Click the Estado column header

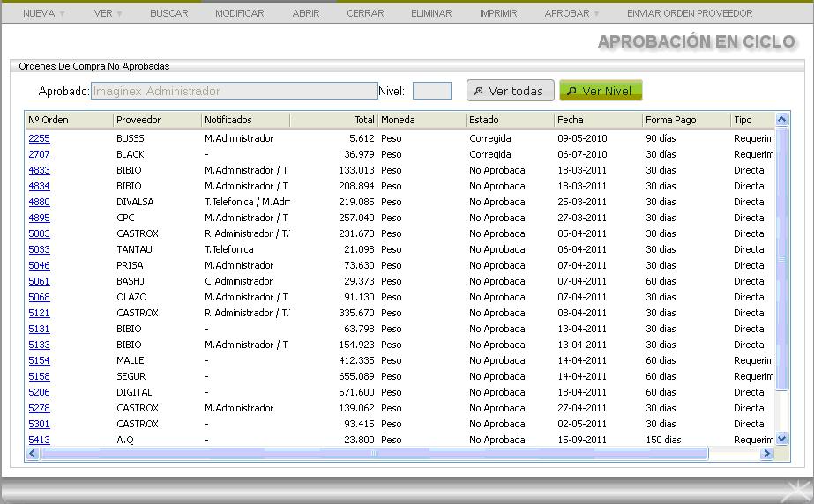tap(511, 120)
